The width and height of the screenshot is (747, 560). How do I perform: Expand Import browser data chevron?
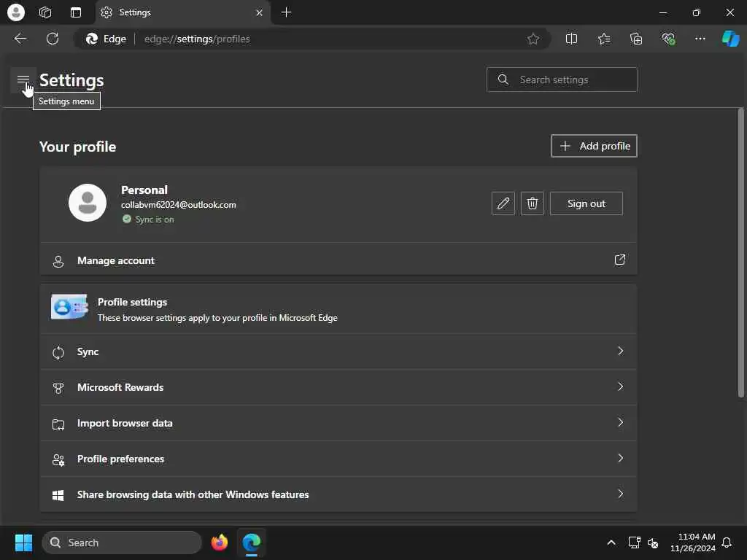(x=620, y=422)
